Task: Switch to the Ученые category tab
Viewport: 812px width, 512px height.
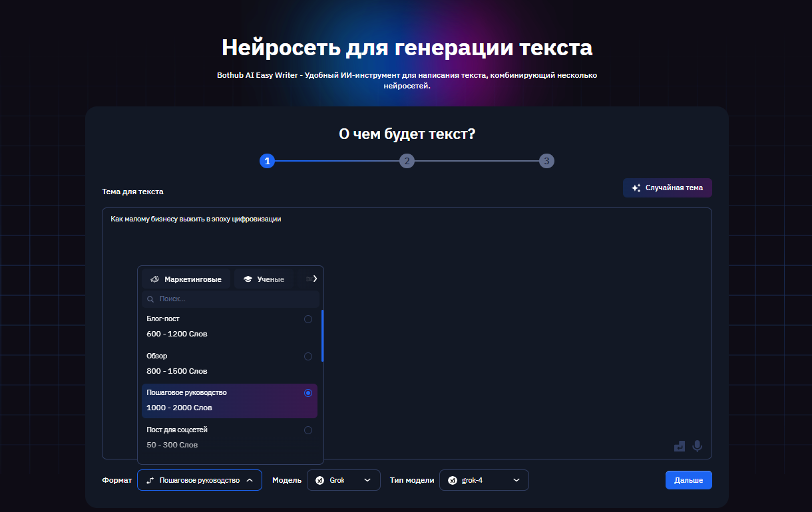Action: tap(264, 279)
